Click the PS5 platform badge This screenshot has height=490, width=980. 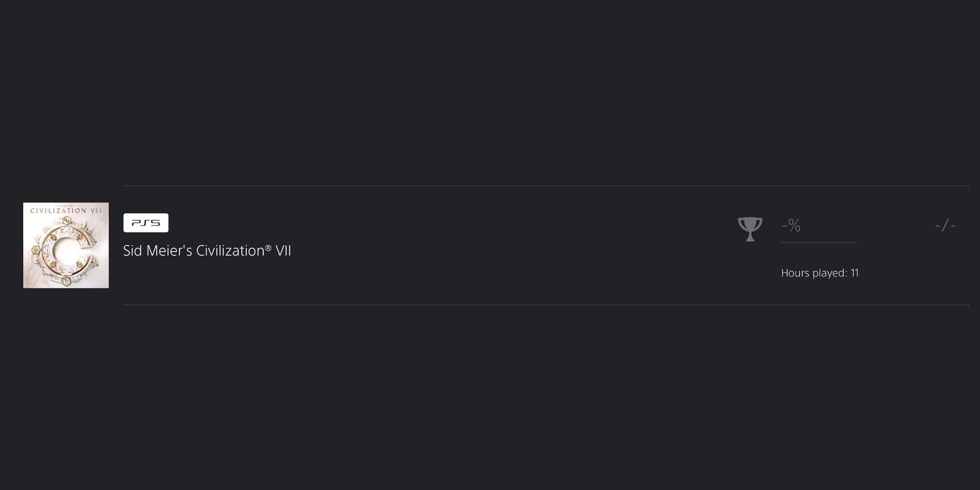point(146,223)
